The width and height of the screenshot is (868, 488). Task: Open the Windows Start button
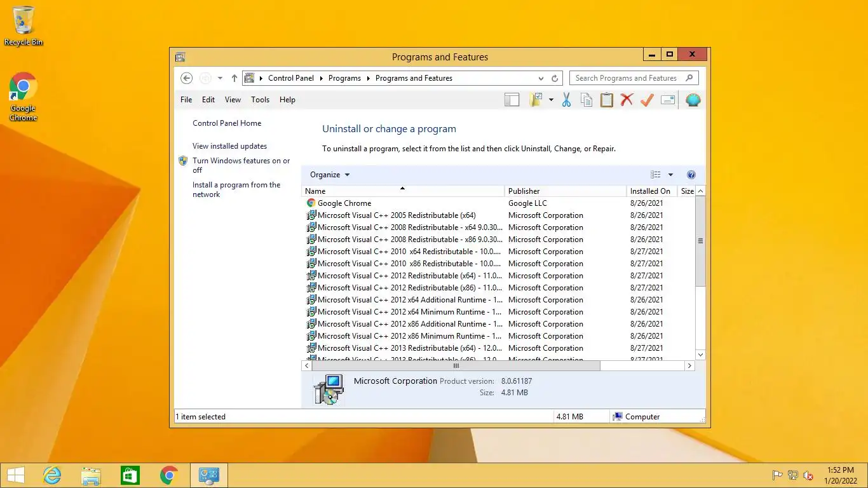(x=15, y=475)
